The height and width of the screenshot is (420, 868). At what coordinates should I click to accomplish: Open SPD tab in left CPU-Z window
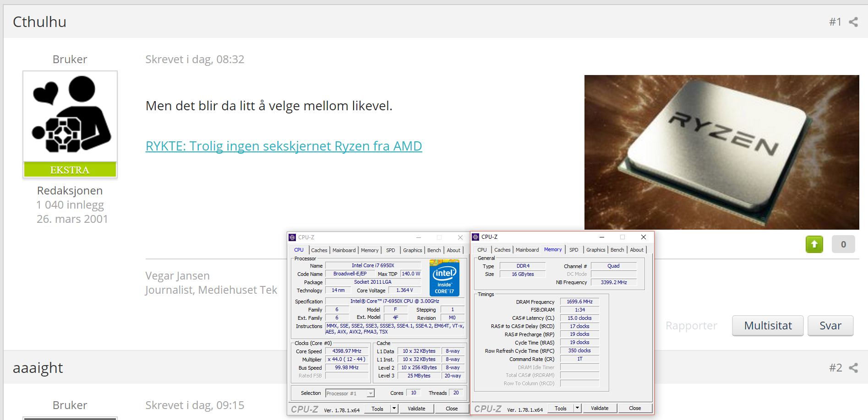[x=390, y=250]
